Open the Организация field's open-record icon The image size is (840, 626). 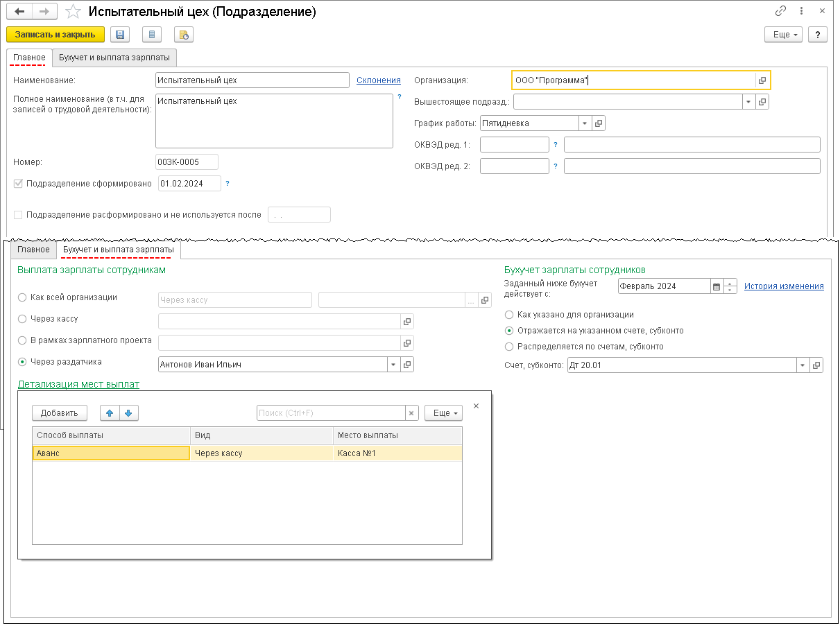(762, 80)
